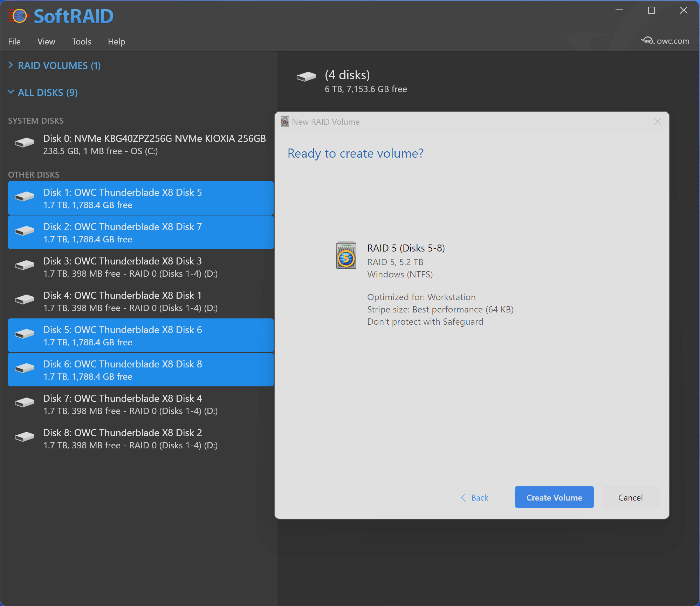Click the SoftRAID logo icon
This screenshot has height=606, width=700.
(19, 16)
